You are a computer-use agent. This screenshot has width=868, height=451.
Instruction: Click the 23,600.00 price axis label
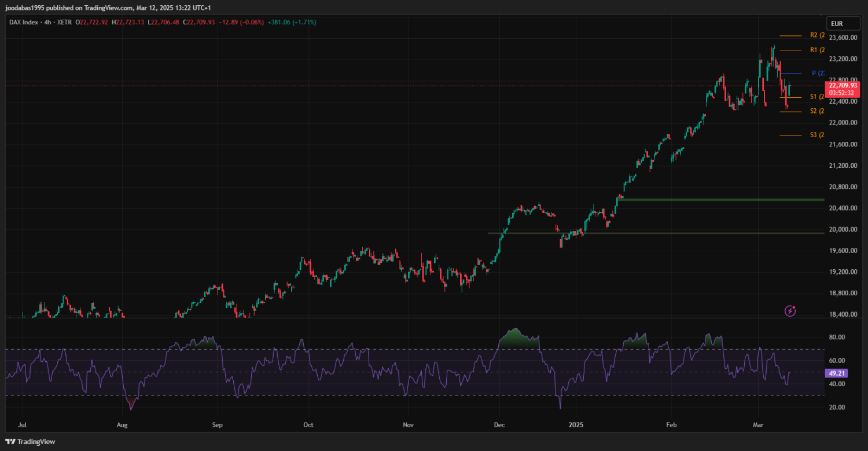pos(843,38)
